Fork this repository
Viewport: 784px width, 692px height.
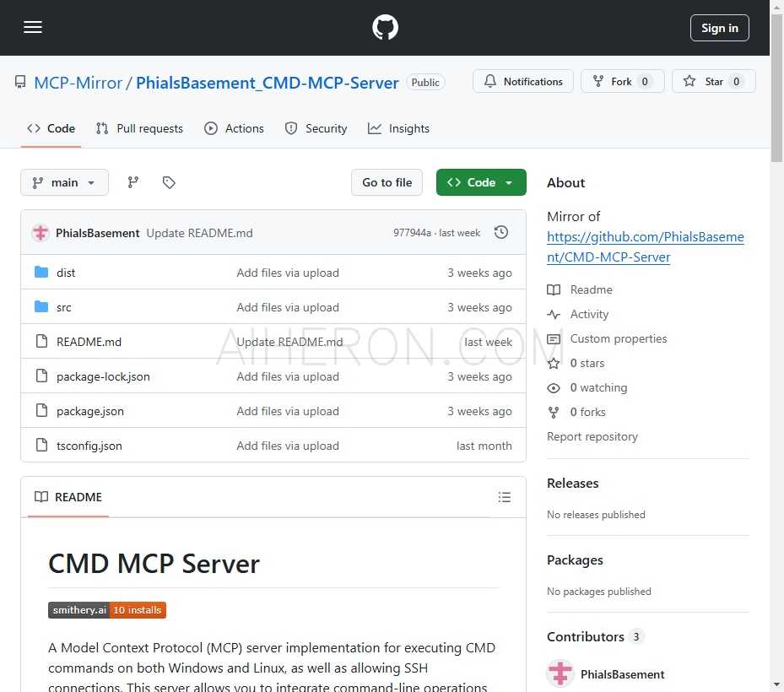(622, 82)
